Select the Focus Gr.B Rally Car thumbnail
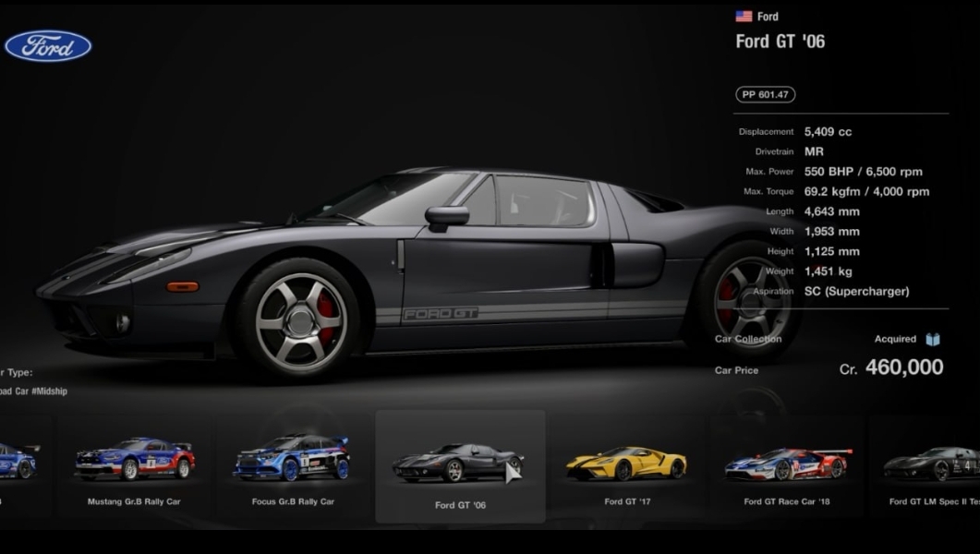Viewport: 980px width, 554px height. (x=293, y=467)
